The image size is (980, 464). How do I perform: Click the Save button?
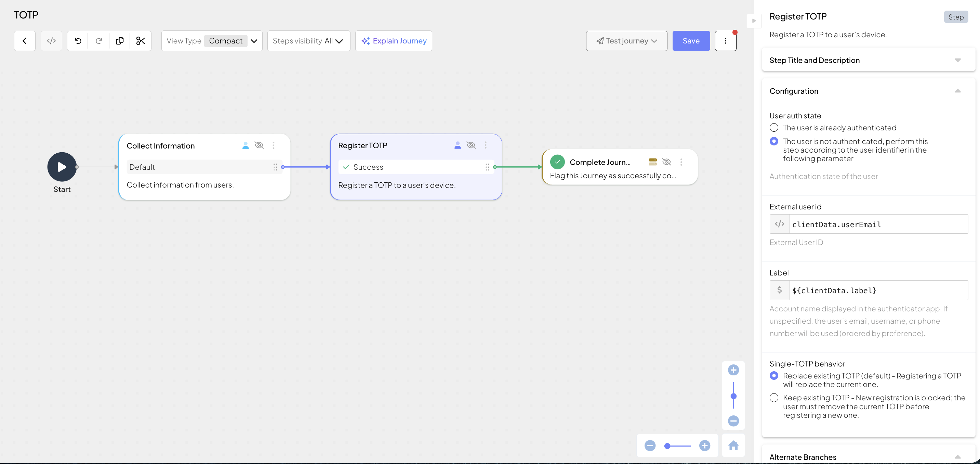pos(691,41)
